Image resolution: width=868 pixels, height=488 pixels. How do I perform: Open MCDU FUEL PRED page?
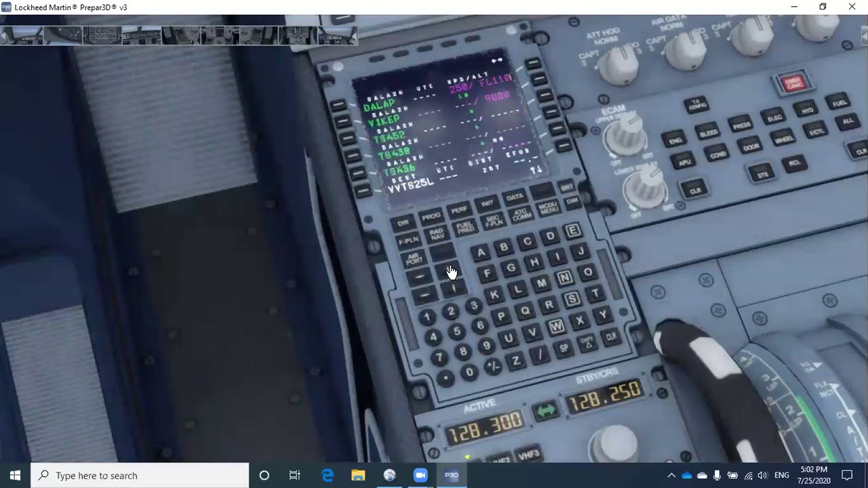coord(465,227)
